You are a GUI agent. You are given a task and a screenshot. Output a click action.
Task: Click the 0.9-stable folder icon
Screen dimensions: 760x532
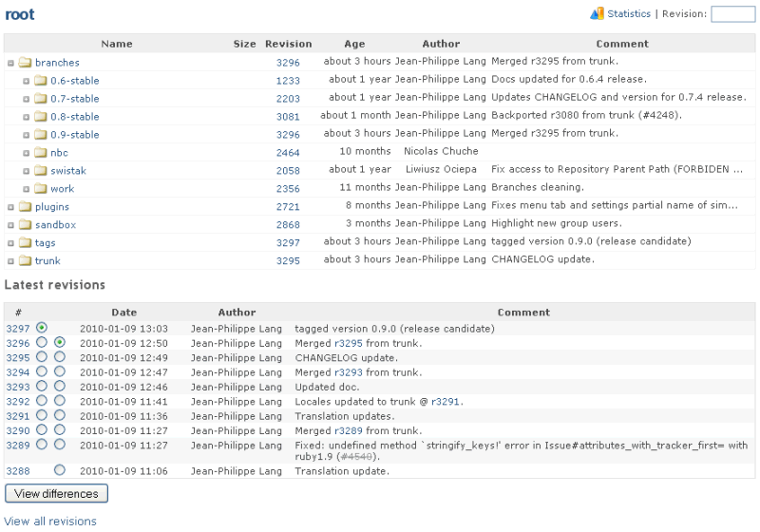[x=41, y=134]
